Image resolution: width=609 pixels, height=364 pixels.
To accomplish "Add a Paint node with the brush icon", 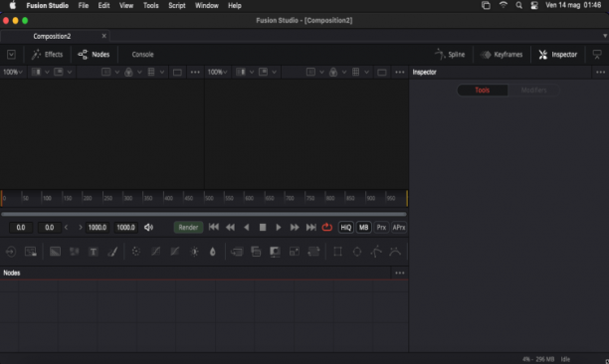I will point(112,252).
